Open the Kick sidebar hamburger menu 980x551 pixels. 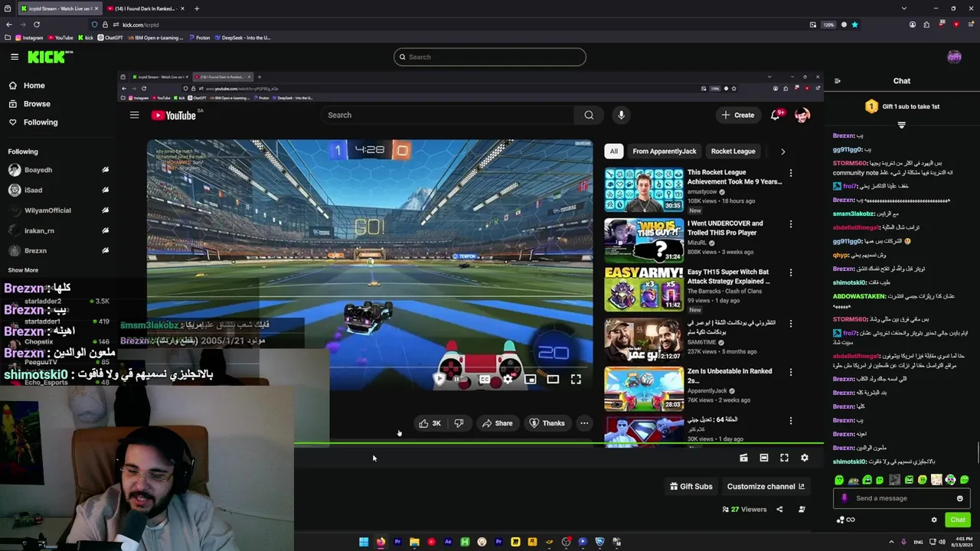pyautogui.click(x=15, y=57)
